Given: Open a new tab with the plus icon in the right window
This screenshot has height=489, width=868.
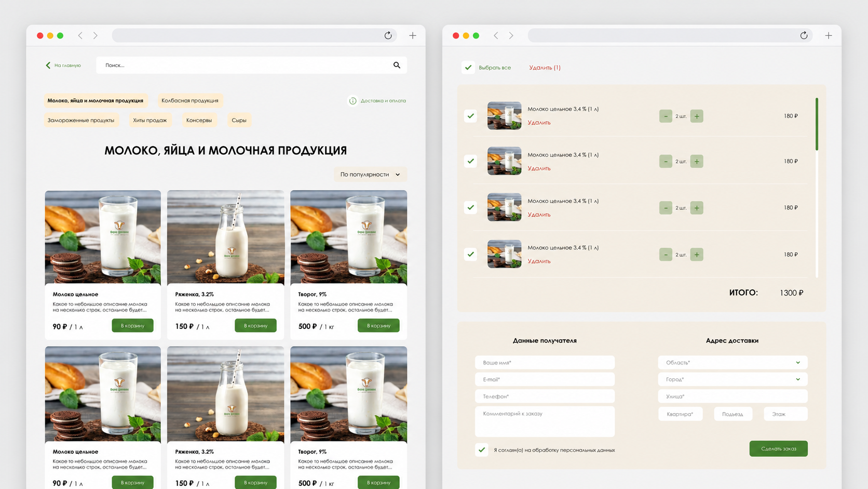Looking at the screenshot, I should 829,35.
